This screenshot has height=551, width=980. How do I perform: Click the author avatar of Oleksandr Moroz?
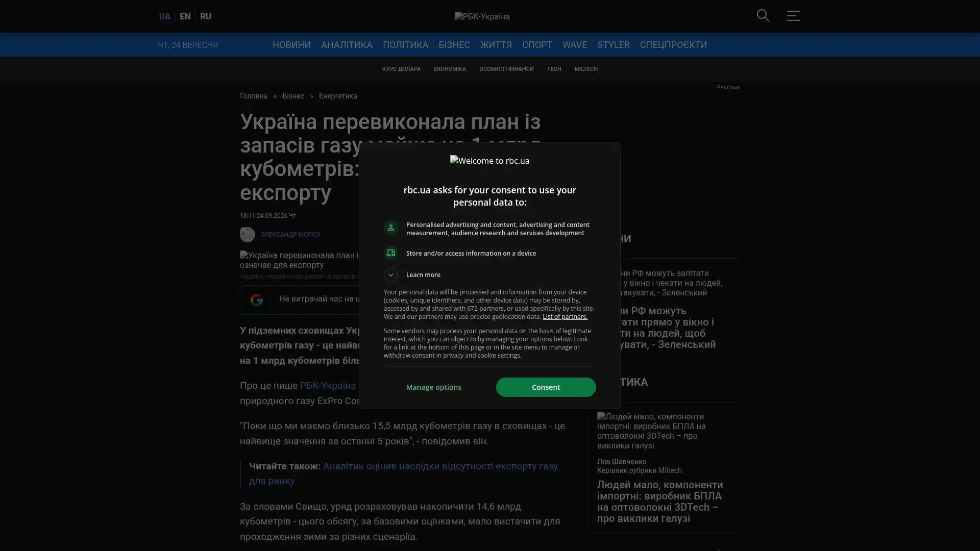(x=247, y=234)
